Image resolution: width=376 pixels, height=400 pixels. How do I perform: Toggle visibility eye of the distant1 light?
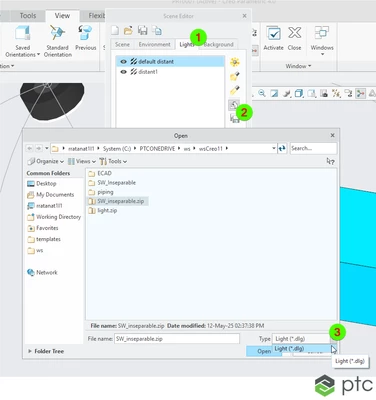[123, 72]
